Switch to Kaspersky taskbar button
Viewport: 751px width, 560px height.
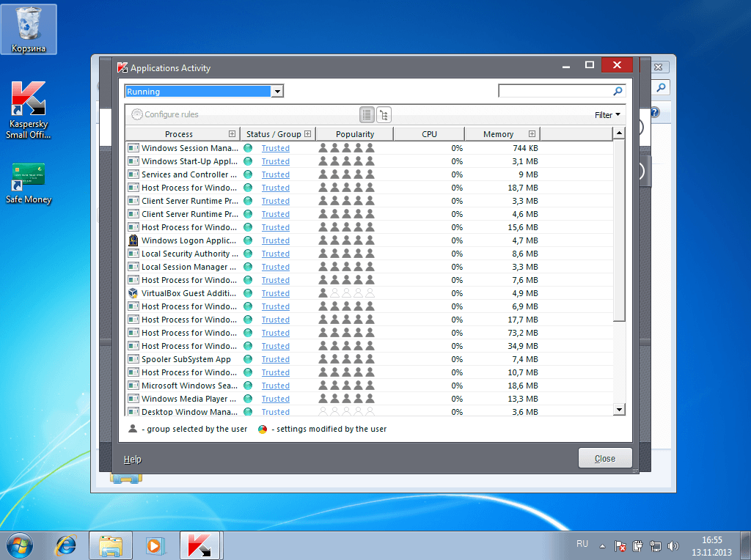(x=199, y=545)
